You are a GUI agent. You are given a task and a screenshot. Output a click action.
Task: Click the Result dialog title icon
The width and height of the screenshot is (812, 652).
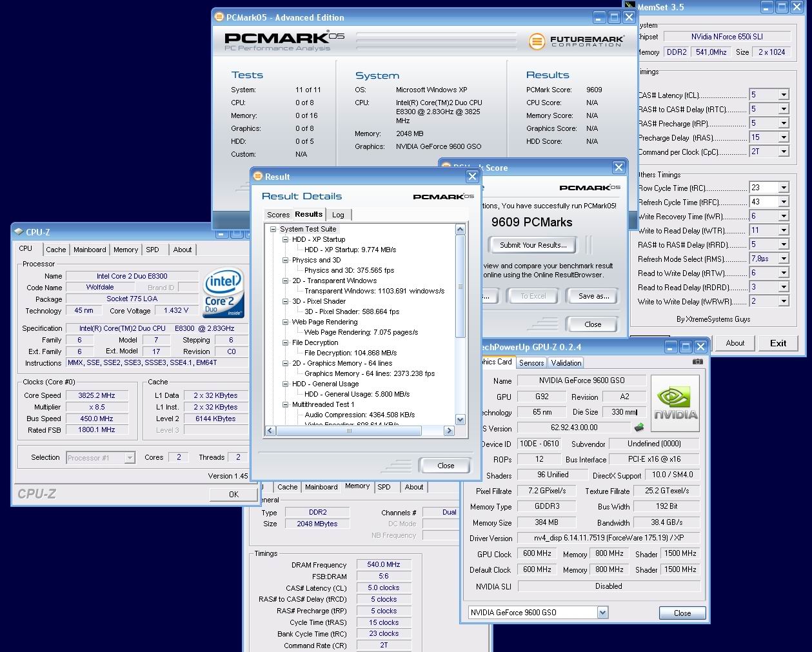coord(258,177)
